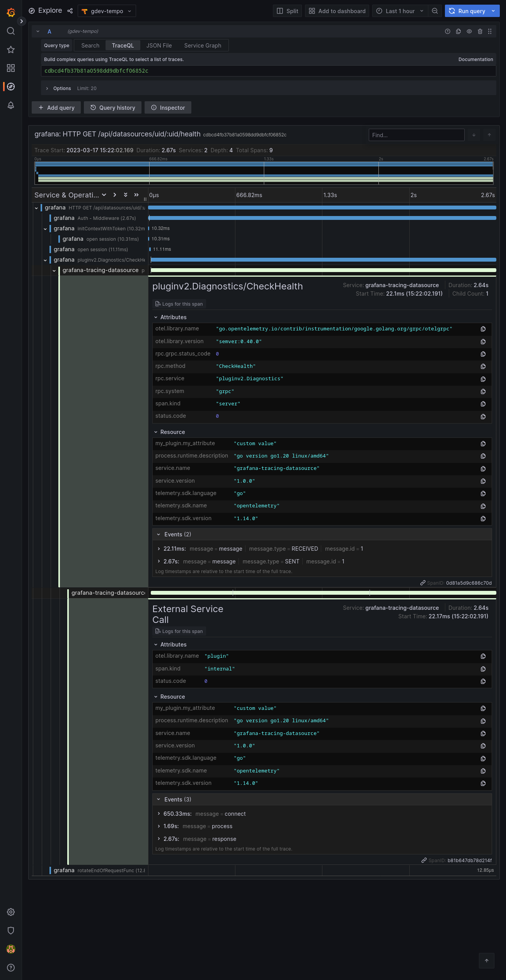The width and height of the screenshot is (506, 980).
Task: Click find next result arrow
Action: [474, 135]
